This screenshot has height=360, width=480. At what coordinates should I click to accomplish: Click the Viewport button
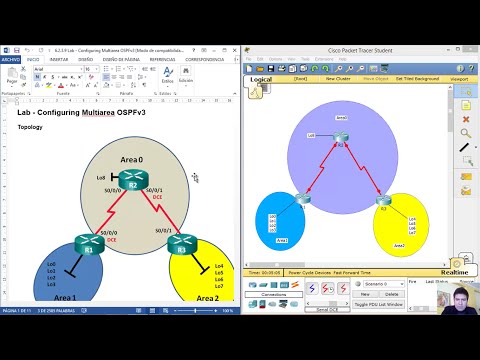(x=459, y=79)
